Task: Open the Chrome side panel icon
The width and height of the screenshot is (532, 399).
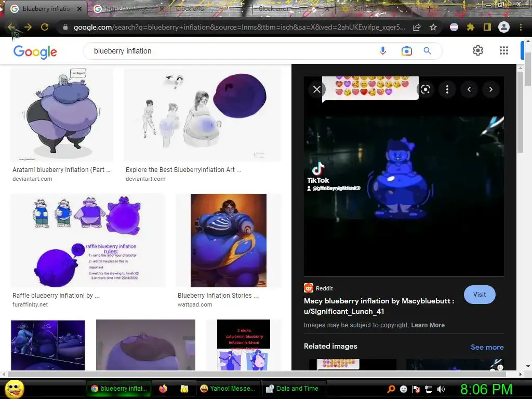Action: coord(487,27)
